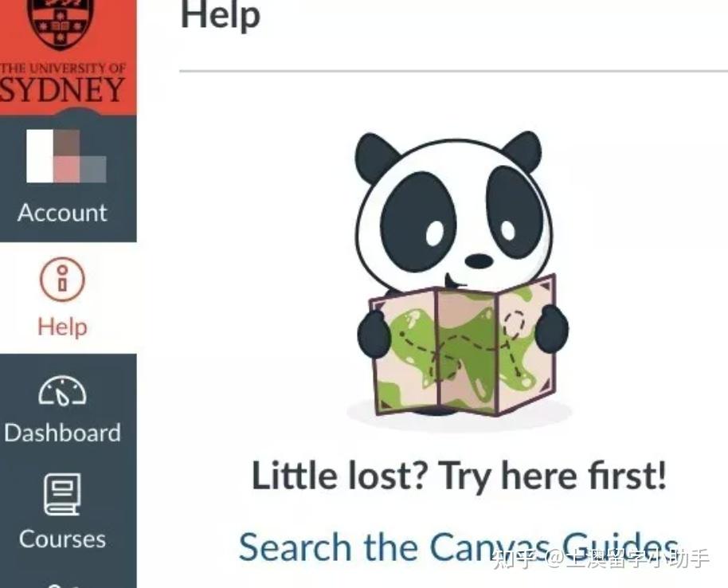Screen dimensions: 728x588
Task: Click the SYDNEY wordmark text
Action: pos(62,90)
